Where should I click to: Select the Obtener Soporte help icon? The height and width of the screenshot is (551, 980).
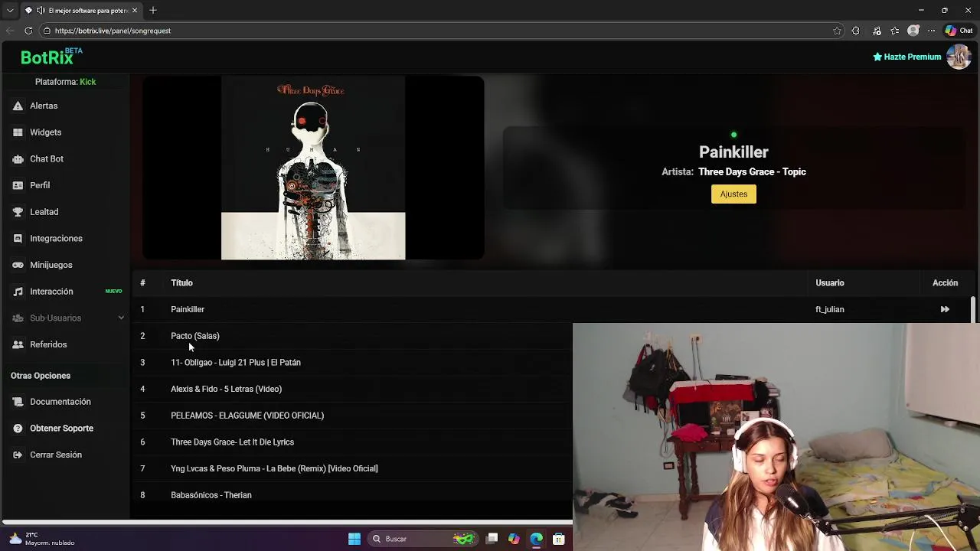18,429
